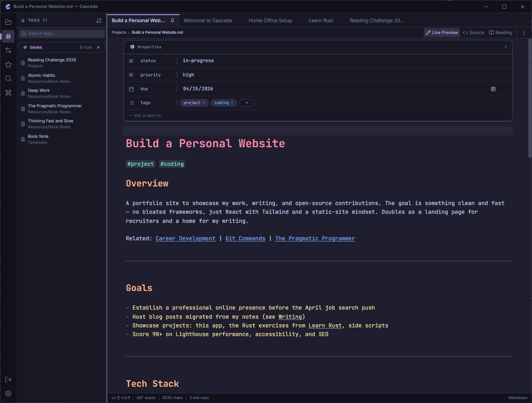The height and width of the screenshot is (403, 532).
Task: Enable Reading mode
Action: click(500, 32)
